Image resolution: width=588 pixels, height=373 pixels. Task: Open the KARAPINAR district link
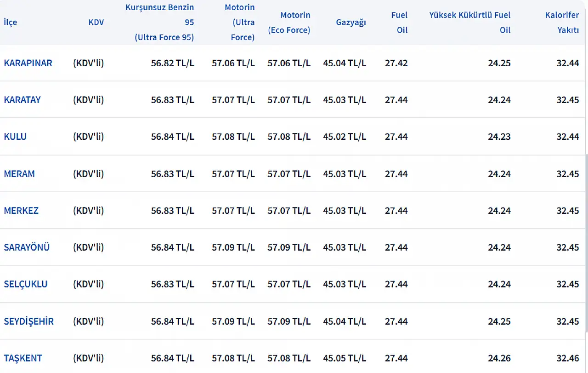pos(28,63)
